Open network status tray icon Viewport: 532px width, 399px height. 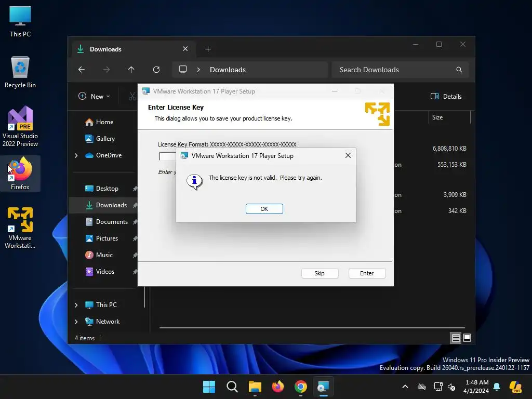pyautogui.click(x=438, y=387)
